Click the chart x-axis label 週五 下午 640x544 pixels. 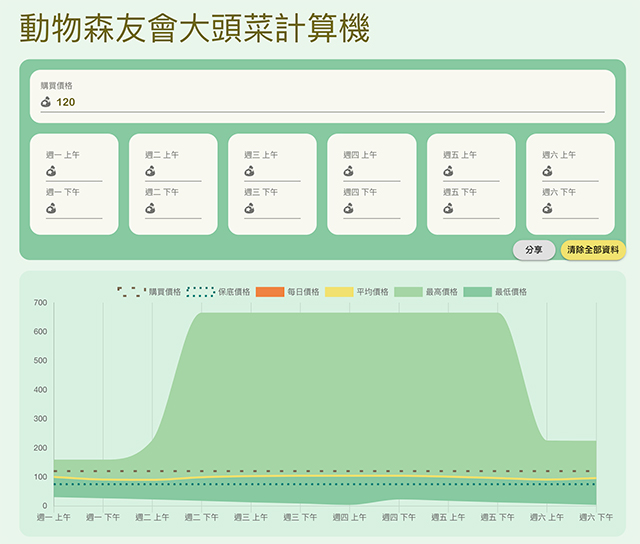pos(498,517)
